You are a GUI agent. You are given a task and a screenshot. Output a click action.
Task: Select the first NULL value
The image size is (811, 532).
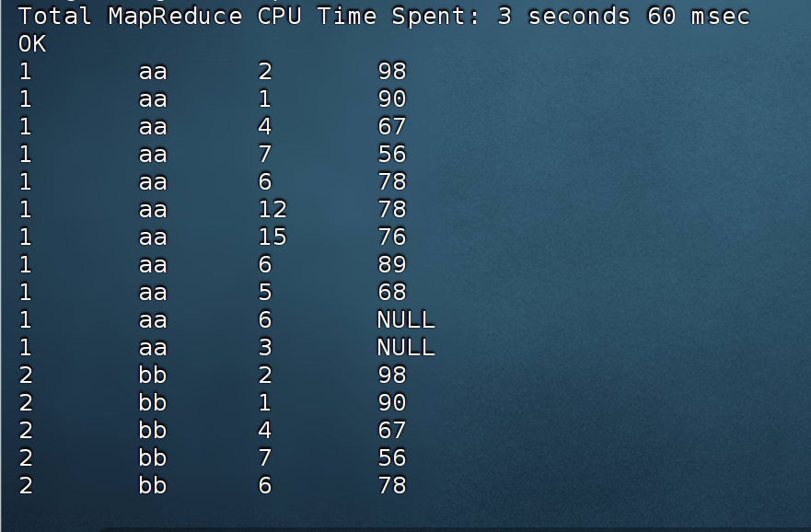[406, 320]
